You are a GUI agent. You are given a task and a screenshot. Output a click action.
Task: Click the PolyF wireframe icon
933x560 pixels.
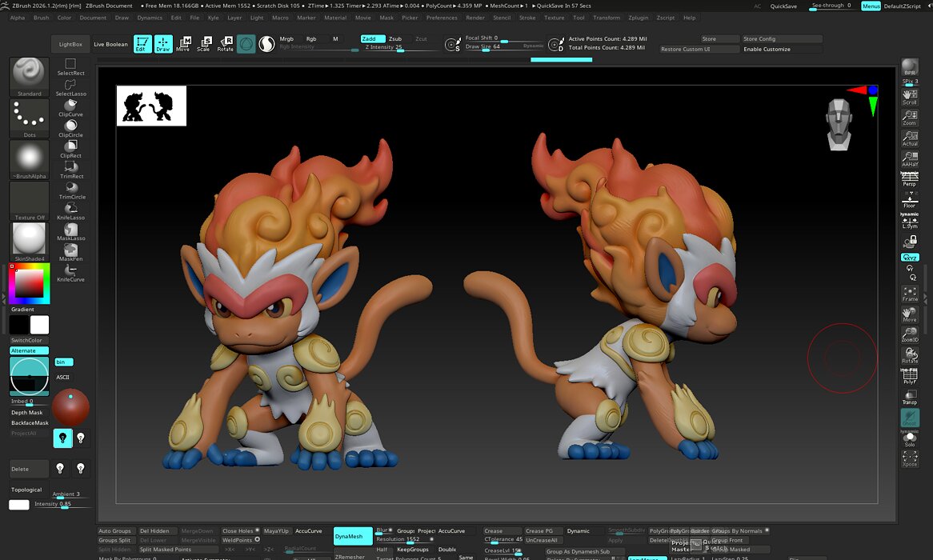point(910,376)
